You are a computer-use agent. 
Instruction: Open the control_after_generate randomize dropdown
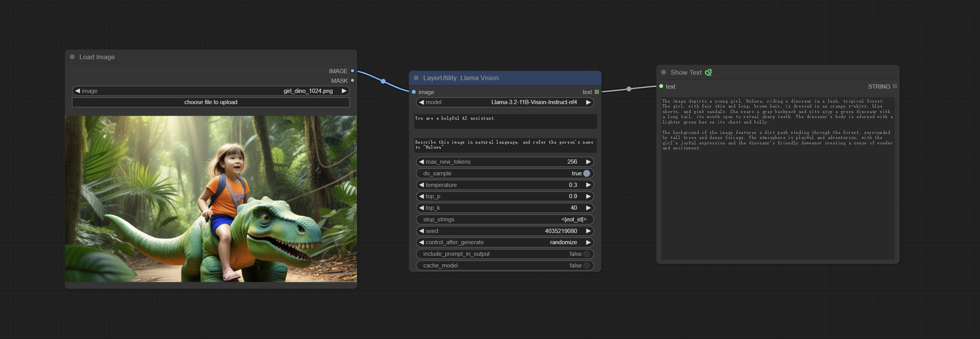point(505,242)
